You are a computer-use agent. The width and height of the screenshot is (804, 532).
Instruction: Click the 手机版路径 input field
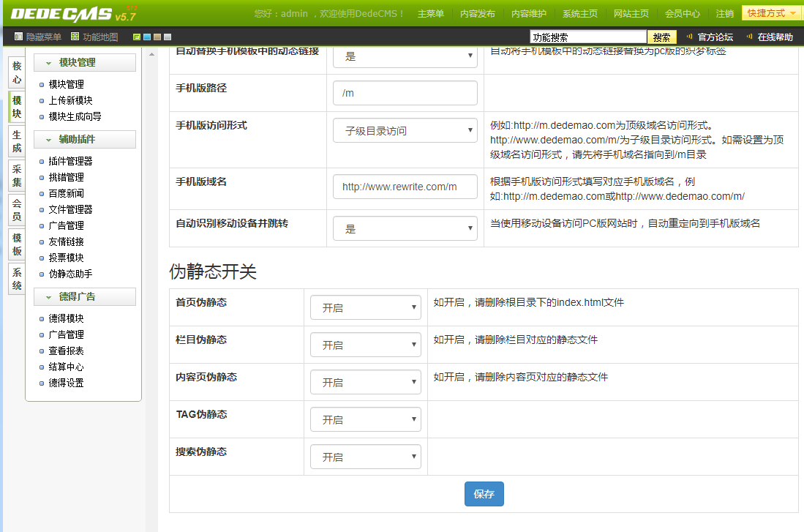tap(405, 93)
